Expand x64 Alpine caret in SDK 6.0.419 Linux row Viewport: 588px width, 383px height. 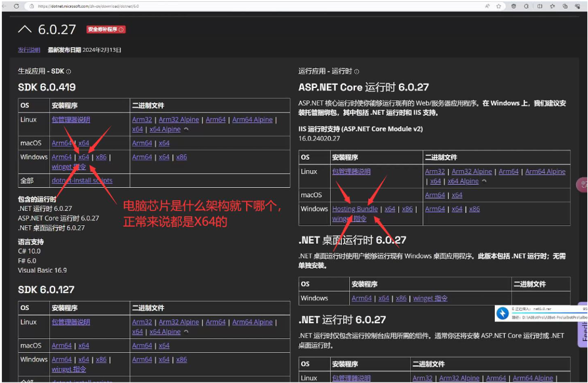(x=185, y=129)
